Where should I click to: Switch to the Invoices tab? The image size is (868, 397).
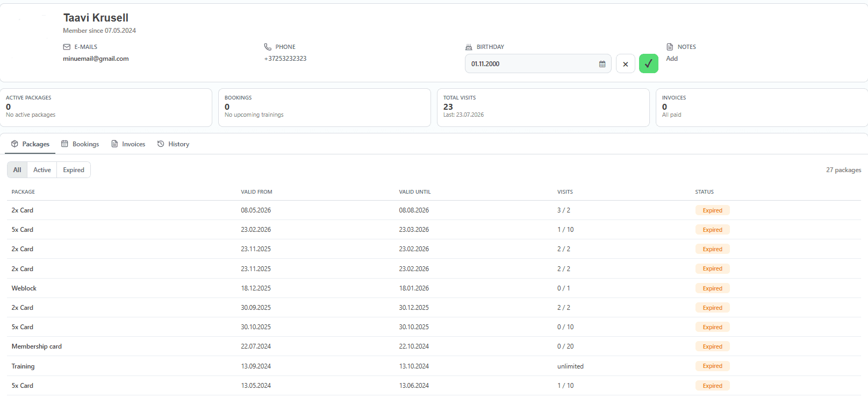coord(128,144)
